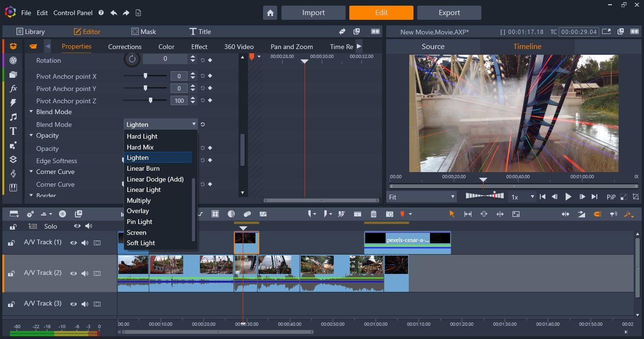Open the Effects (fx) panel in the left sidebar
The image size is (644, 339).
coord(13,88)
